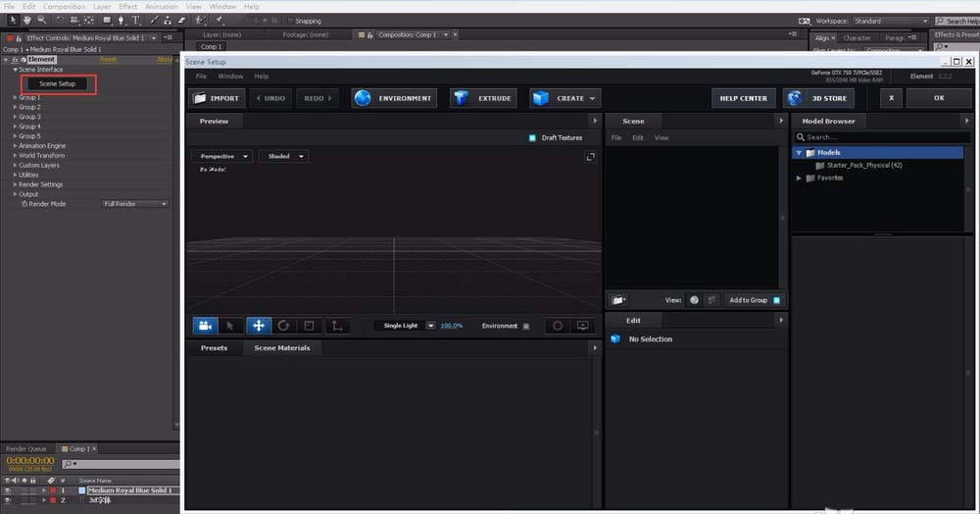Select the Move tool in Preview toolbar
This screenshot has height=514, width=980.
tap(258, 325)
